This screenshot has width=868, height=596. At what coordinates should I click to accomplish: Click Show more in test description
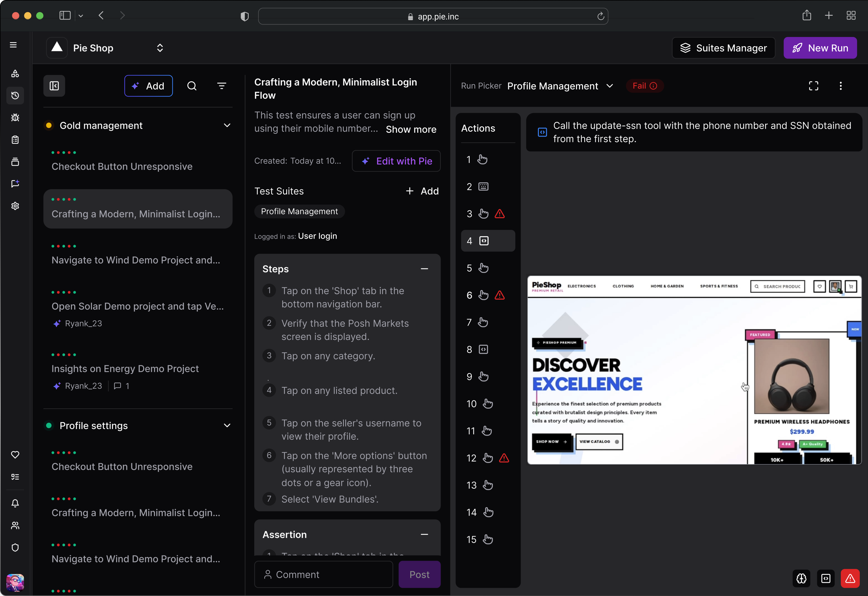click(411, 129)
